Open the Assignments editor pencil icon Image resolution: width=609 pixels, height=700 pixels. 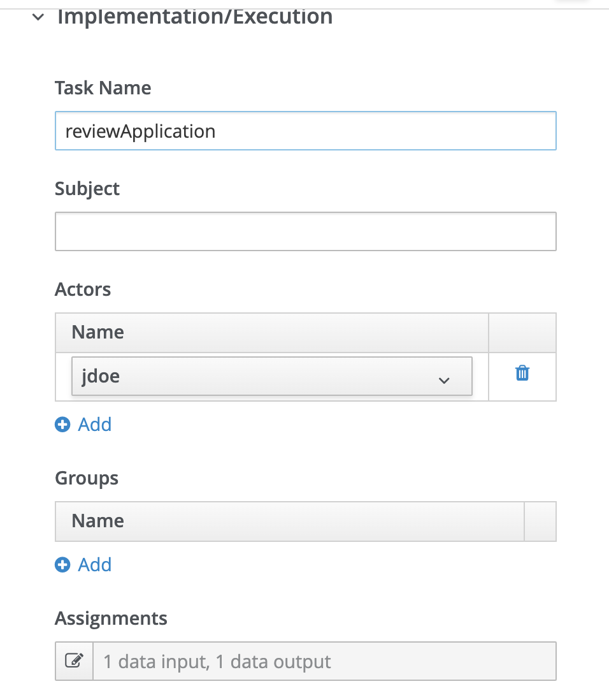pyautogui.click(x=74, y=660)
